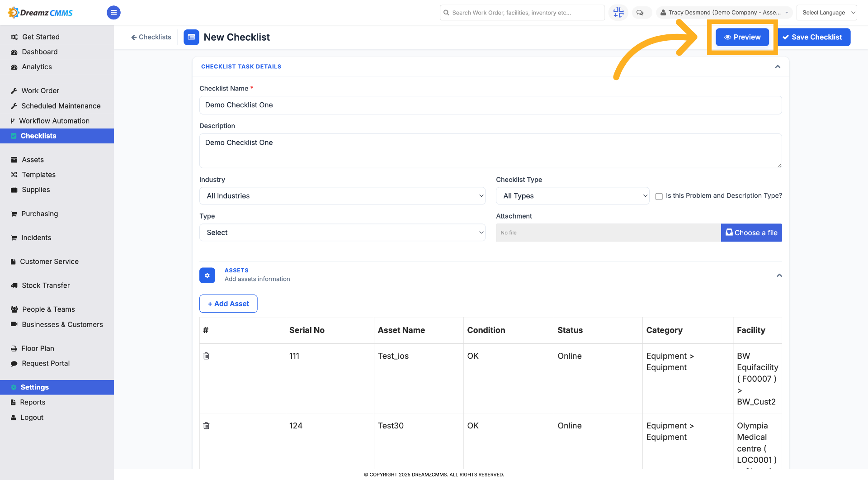
Task: Enable Problem and Description Type checkbox
Action: pos(659,196)
